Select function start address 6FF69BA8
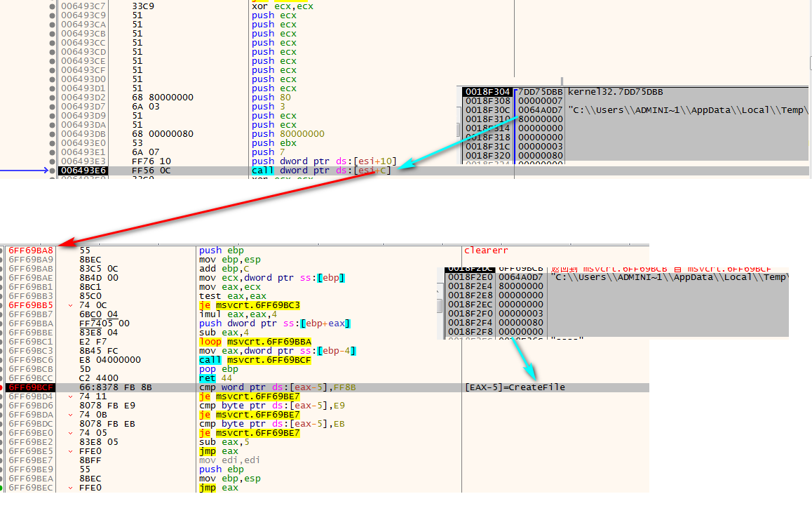812x527 pixels. point(31,251)
